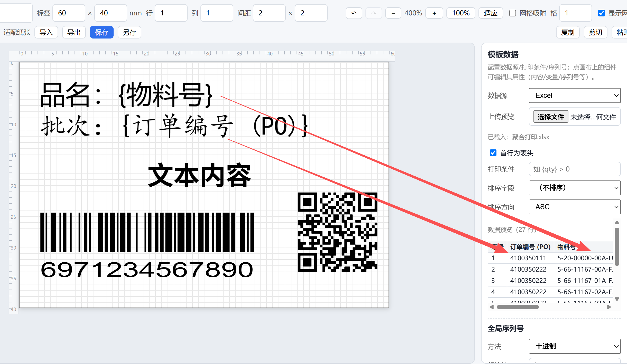Image resolution: width=627 pixels, height=364 pixels.
Task: Click the second 间距 spacing field
Action: (311, 13)
